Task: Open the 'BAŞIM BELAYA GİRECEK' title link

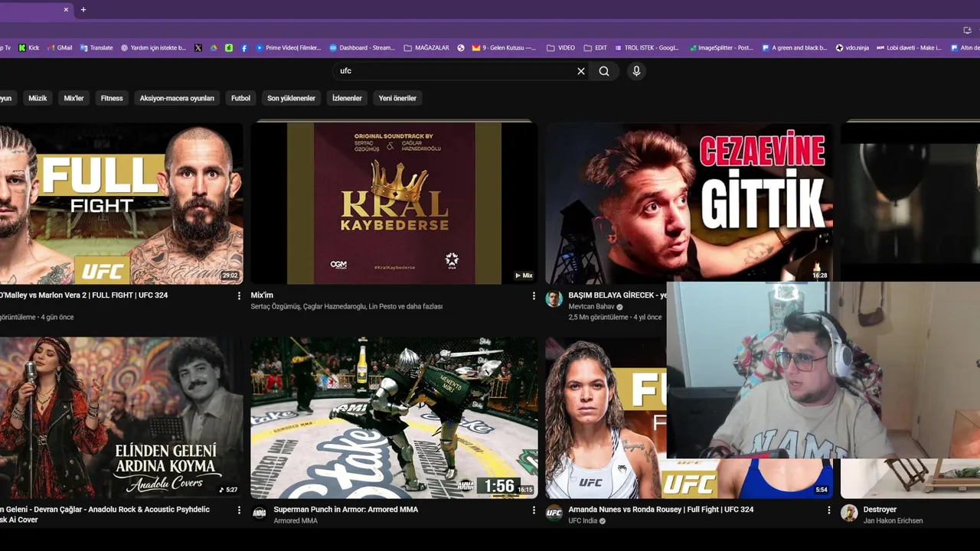Action: pyautogui.click(x=617, y=295)
